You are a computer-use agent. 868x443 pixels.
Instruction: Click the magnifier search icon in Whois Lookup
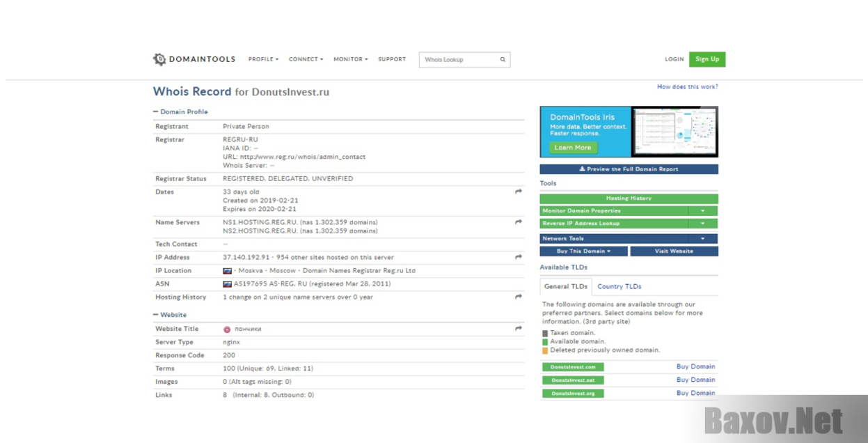click(x=503, y=60)
